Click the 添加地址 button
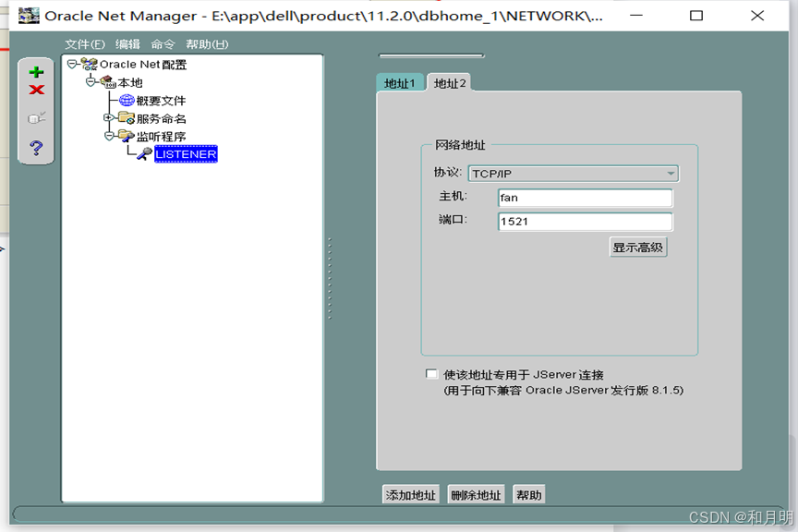798x532 pixels. (411, 495)
